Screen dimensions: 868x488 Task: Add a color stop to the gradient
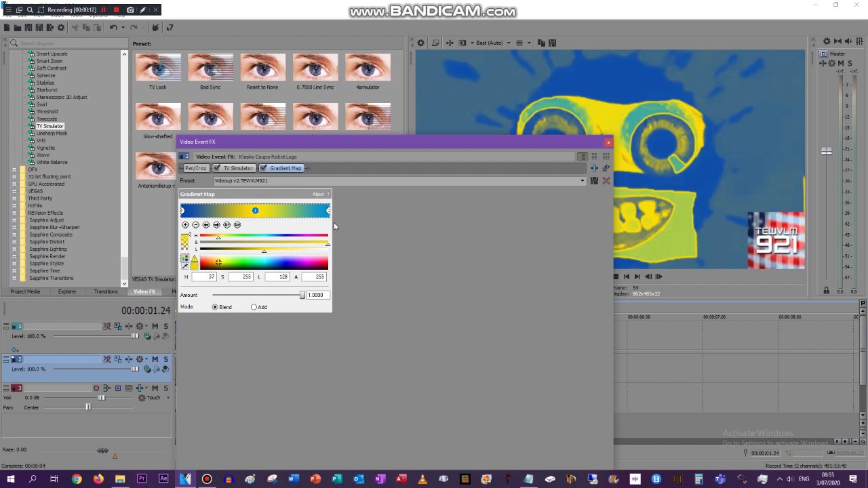coord(185,224)
